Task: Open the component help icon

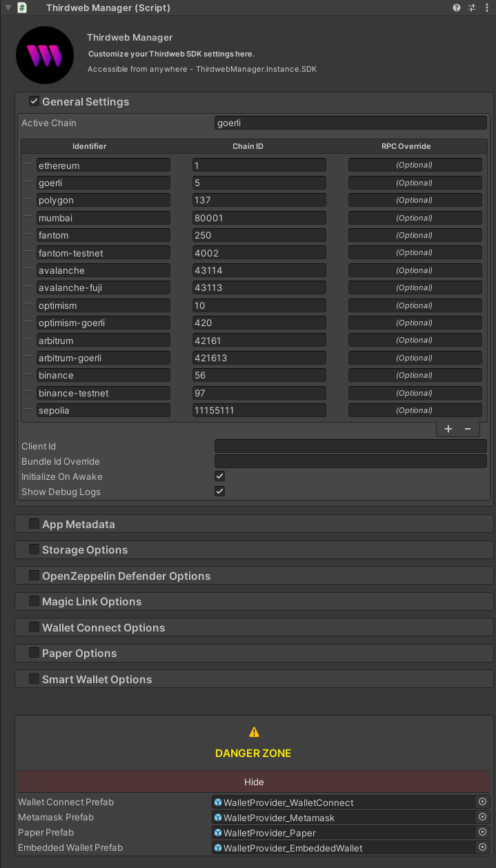Action: pos(457,8)
